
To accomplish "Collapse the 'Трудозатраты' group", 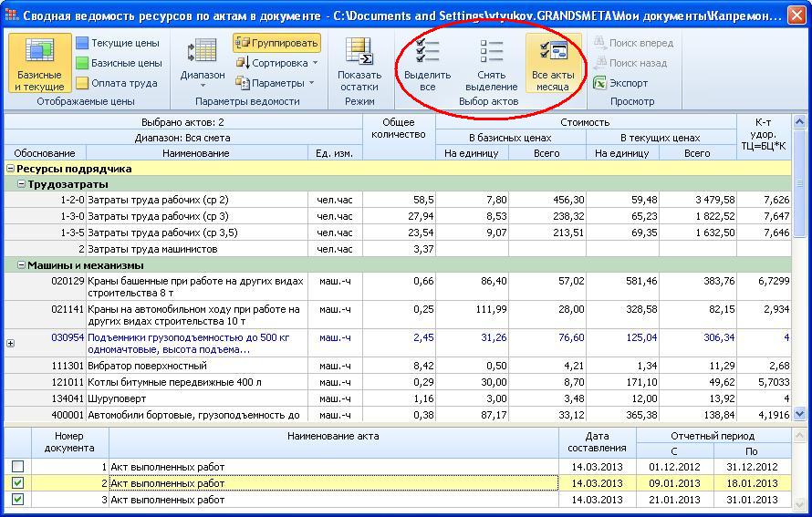I will click(x=21, y=184).
